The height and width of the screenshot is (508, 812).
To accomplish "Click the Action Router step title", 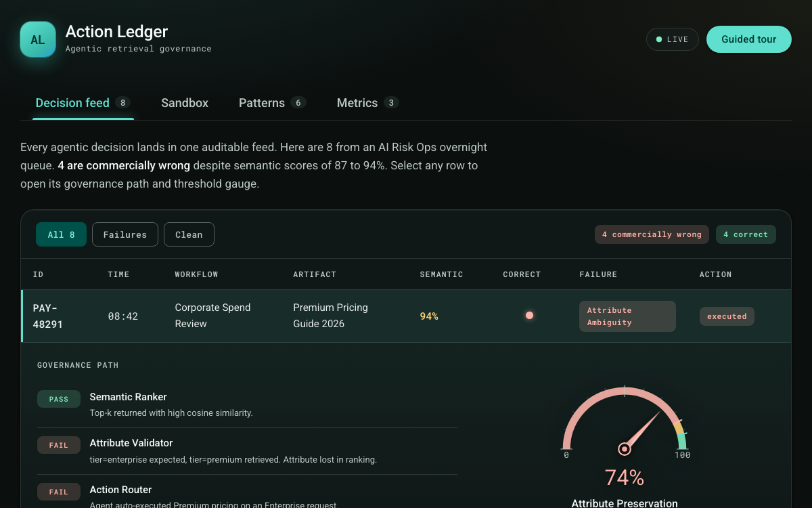I will click(x=121, y=490).
